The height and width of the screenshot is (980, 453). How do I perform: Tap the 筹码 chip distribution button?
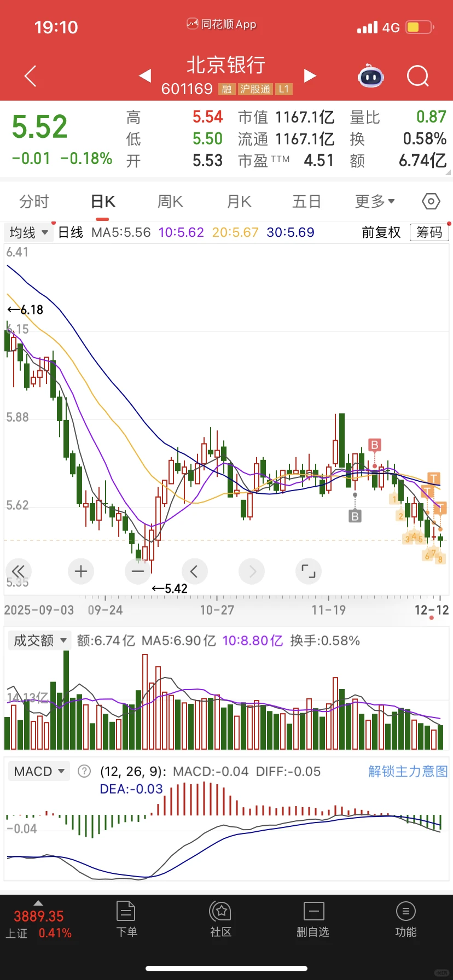point(429,232)
